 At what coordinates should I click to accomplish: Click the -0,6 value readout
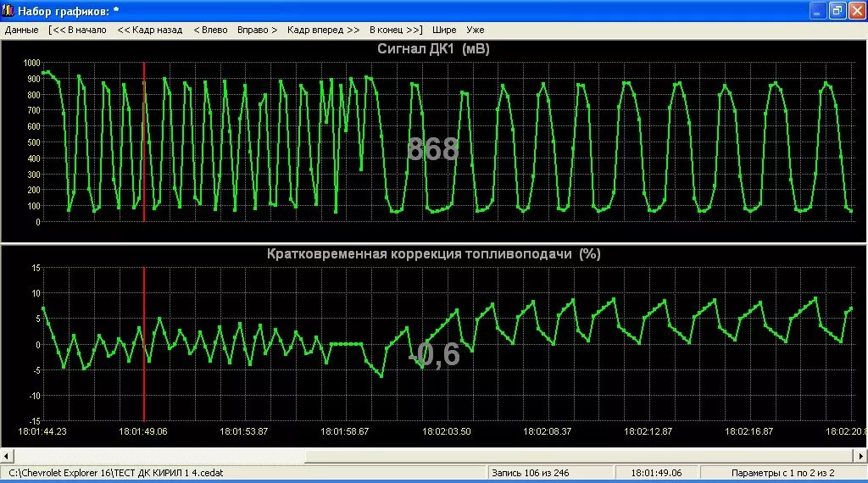tap(434, 354)
